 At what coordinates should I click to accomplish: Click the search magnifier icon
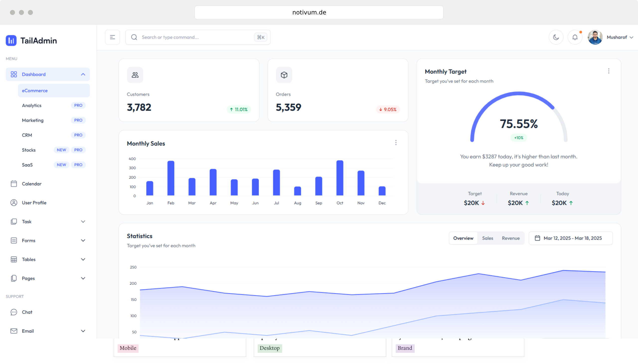click(134, 37)
